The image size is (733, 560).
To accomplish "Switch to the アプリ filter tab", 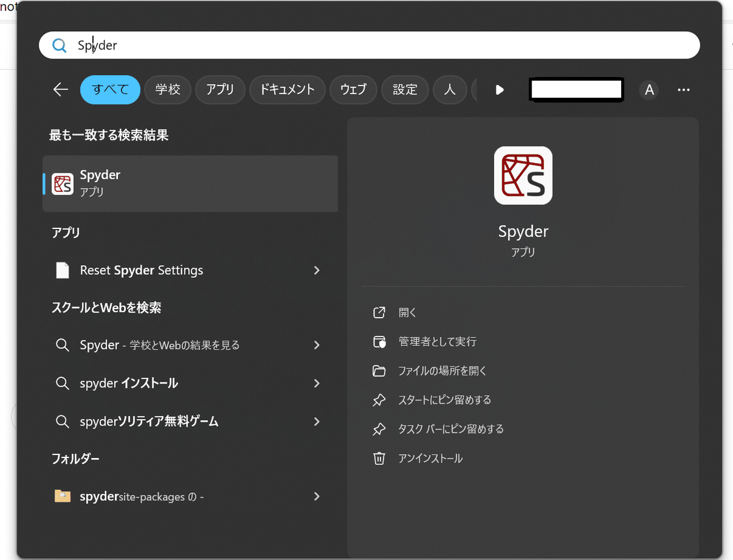I will click(x=220, y=90).
